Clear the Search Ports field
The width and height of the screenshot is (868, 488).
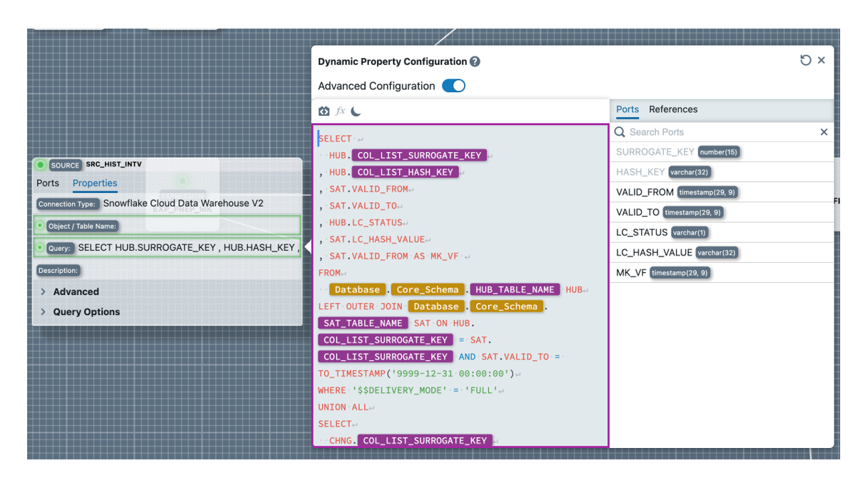[824, 132]
